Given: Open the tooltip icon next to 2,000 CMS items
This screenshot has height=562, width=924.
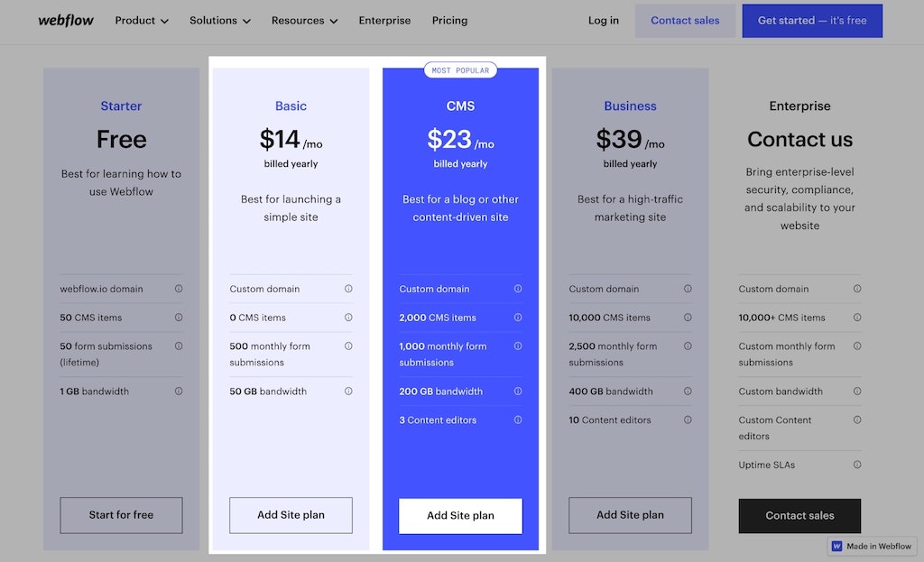Looking at the screenshot, I should (x=518, y=318).
